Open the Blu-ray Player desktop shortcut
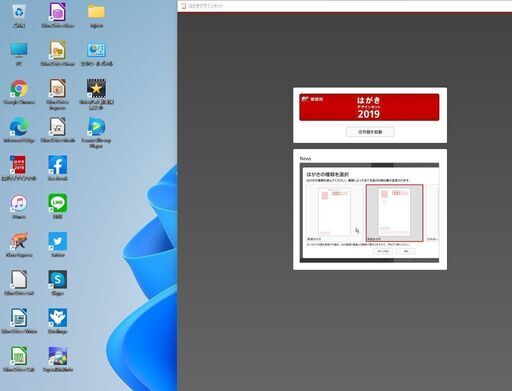The height and width of the screenshot is (391, 512). (x=96, y=127)
